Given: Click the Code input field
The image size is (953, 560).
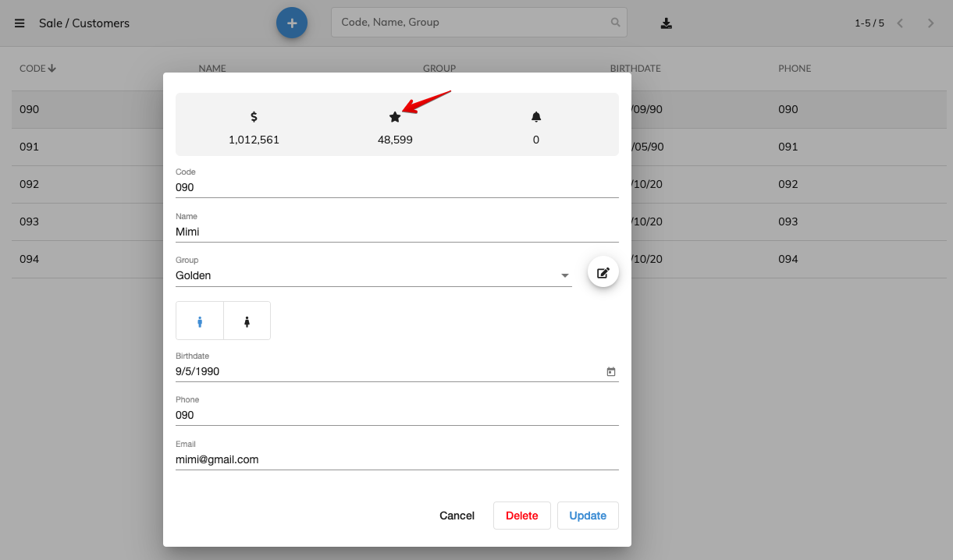Looking at the screenshot, I should pyautogui.click(x=397, y=187).
